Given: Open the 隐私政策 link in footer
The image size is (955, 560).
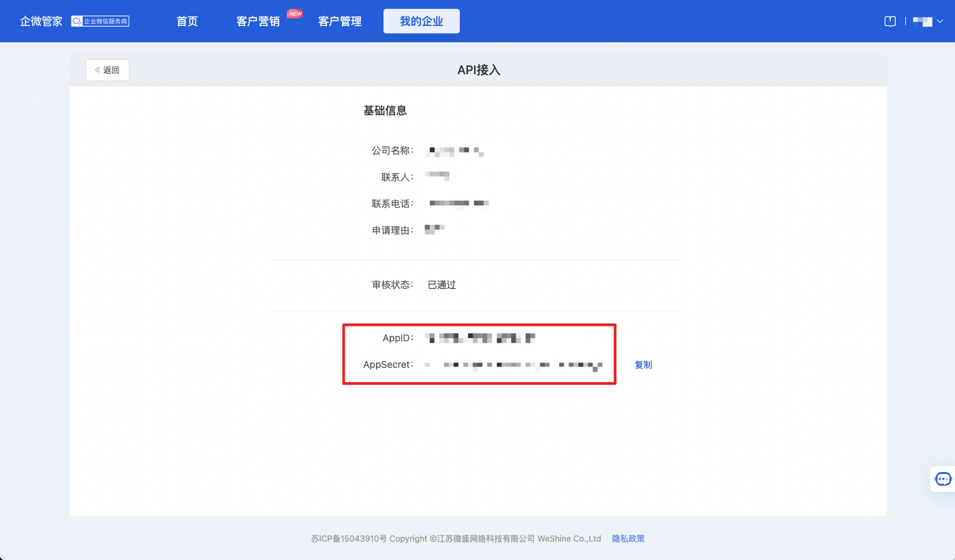Looking at the screenshot, I should (x=628, y=538).
